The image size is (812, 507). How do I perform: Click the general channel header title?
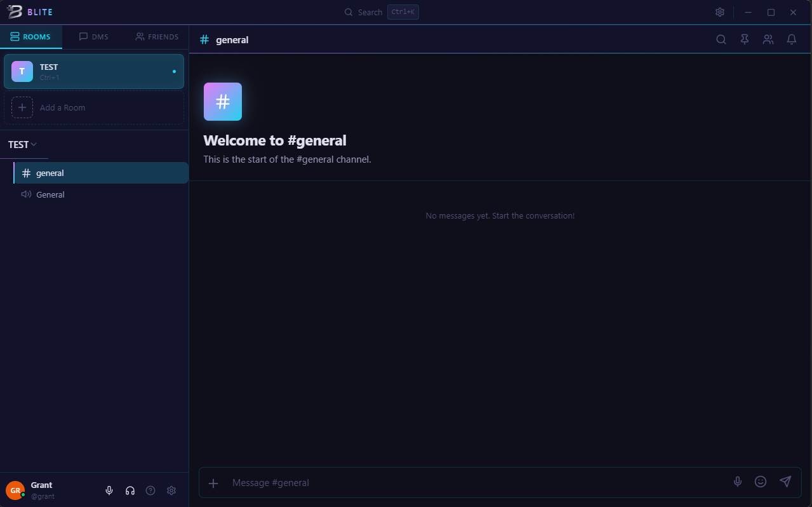pos(232,39)
